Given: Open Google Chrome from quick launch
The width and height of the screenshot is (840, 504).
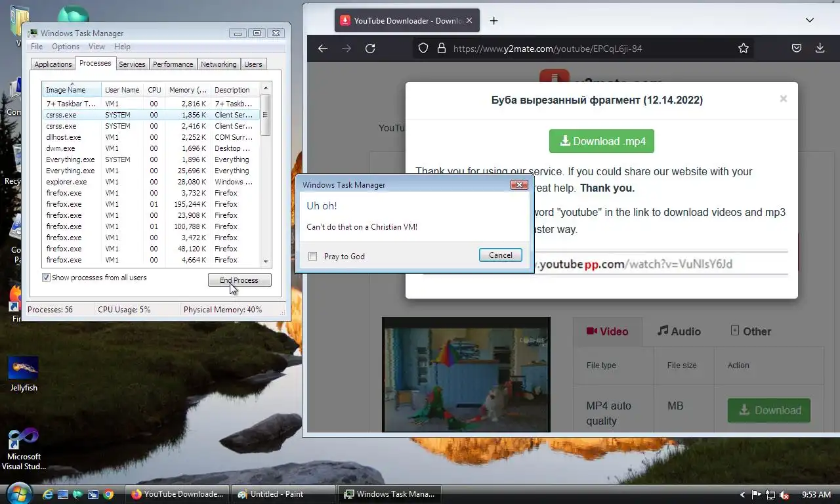Looking at the screenshot, I should point(109,494).
